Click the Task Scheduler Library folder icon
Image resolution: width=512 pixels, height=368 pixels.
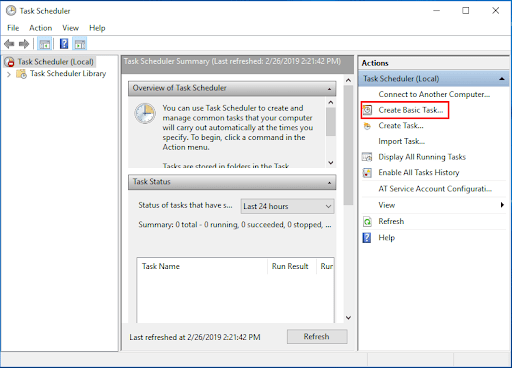click(x=22, y=74)
